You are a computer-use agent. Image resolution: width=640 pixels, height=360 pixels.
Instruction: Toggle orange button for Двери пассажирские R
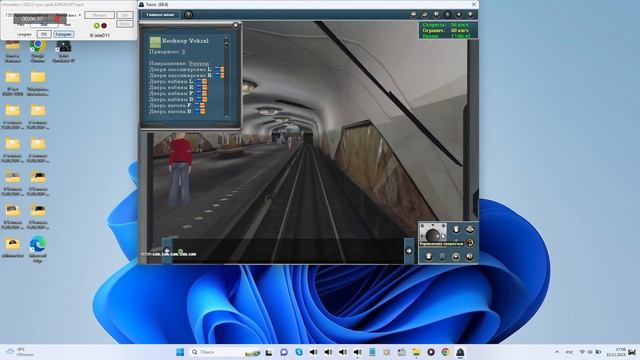pos(222,76)
